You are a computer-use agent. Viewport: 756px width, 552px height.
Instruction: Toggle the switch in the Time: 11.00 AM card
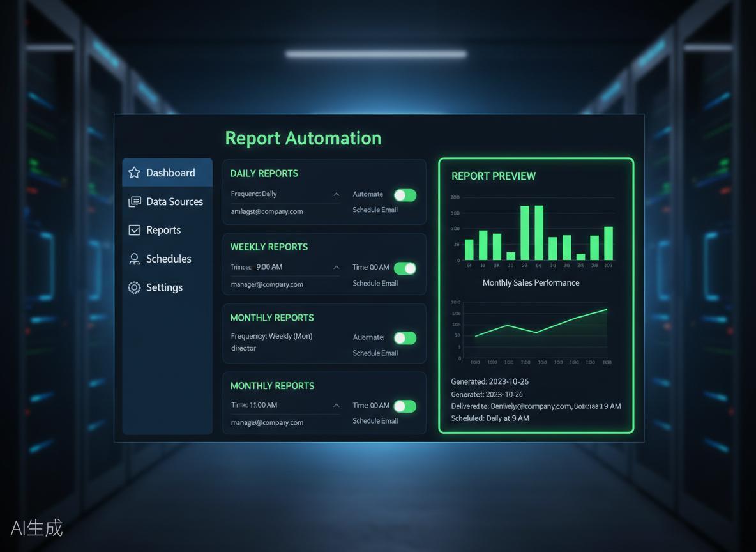[405, 406]
